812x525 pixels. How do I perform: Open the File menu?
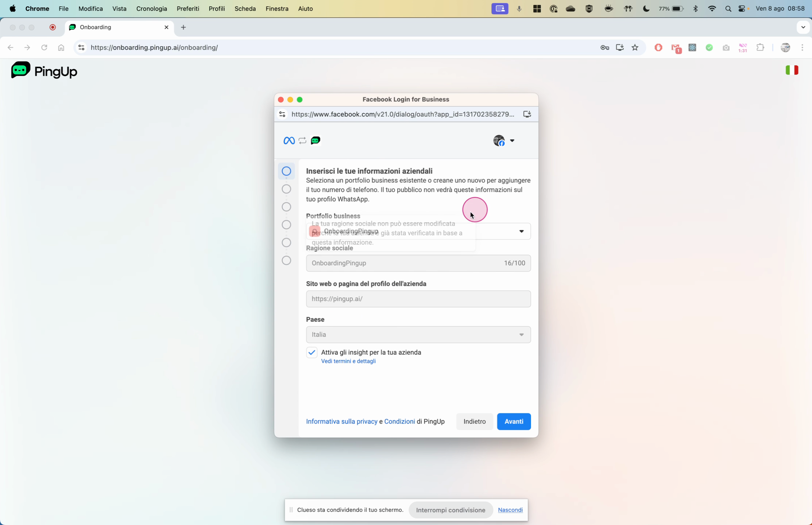pos(63,8)
